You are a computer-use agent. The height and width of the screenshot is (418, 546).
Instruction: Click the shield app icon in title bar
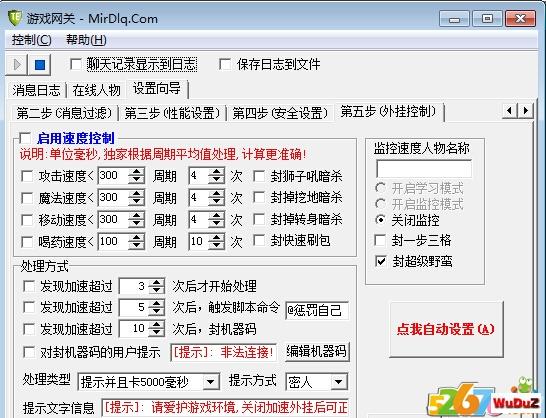click(x=15, y=18)
